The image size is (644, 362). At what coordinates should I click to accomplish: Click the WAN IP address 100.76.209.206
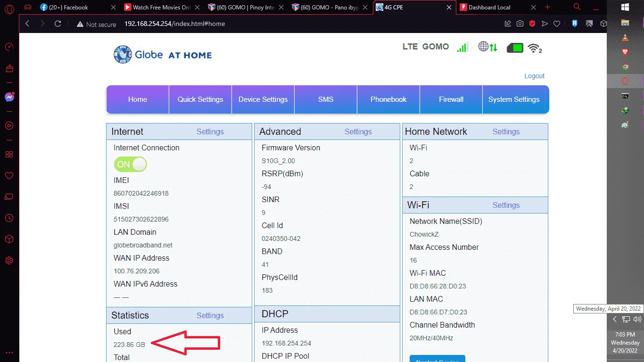click(137, 271)
